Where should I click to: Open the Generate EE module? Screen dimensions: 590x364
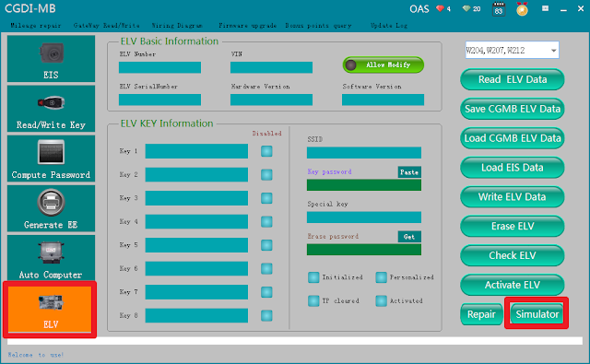[x=51, y=208]
